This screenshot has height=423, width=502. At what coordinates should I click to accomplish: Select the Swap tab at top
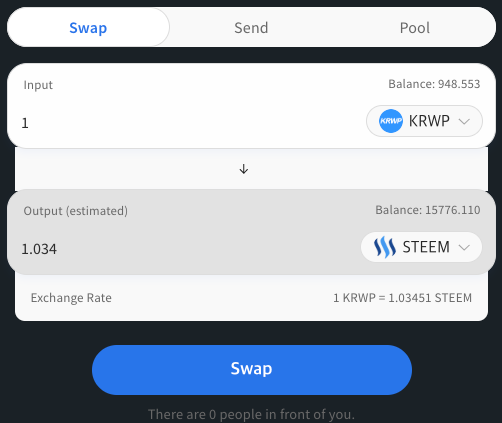88,28
